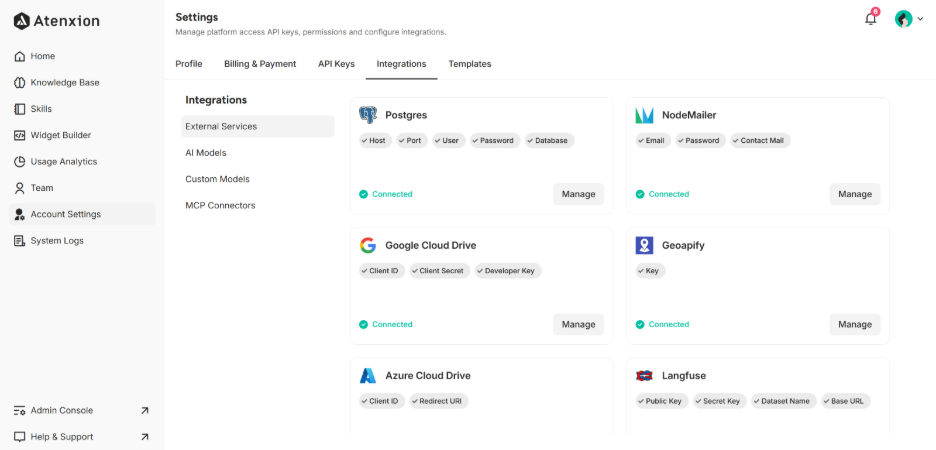The image size is (936, 450).
Task: Switch to the Profile tab
Action: pos(189,64)
